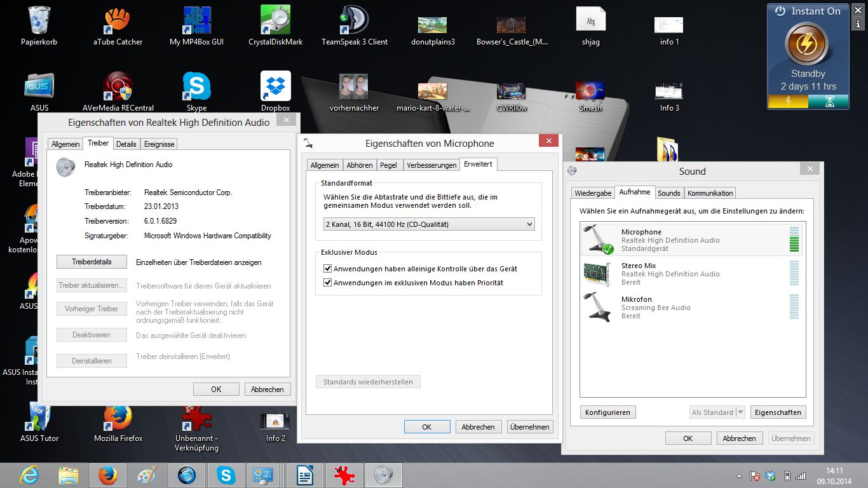Click the Instant On lightning mode button

(788, 101)
